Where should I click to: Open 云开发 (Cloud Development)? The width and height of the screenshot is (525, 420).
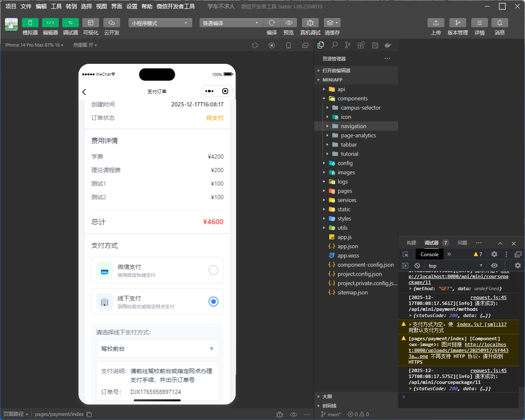pyautogui.click(x=111, y=26)
